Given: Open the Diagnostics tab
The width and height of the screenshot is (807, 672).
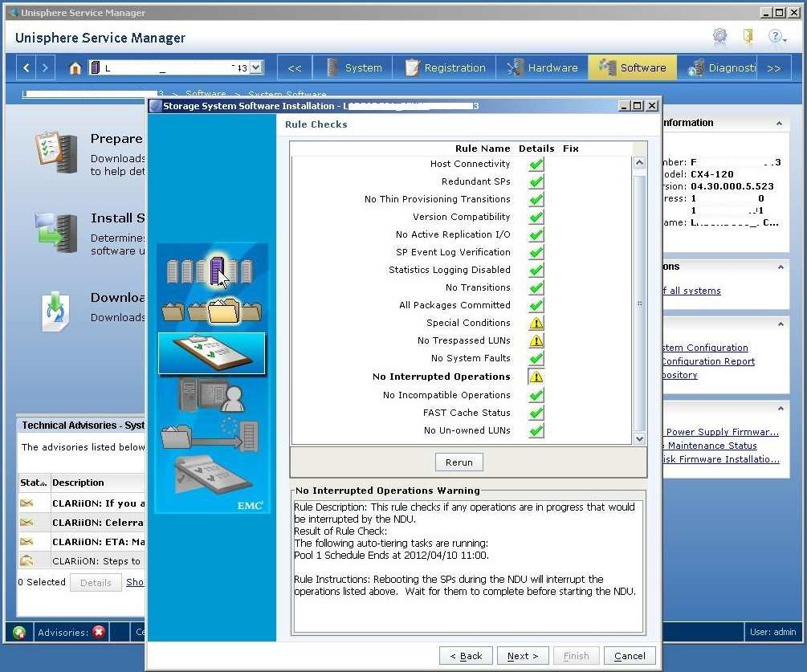Looking at the screenshot, I should point(717,68).
